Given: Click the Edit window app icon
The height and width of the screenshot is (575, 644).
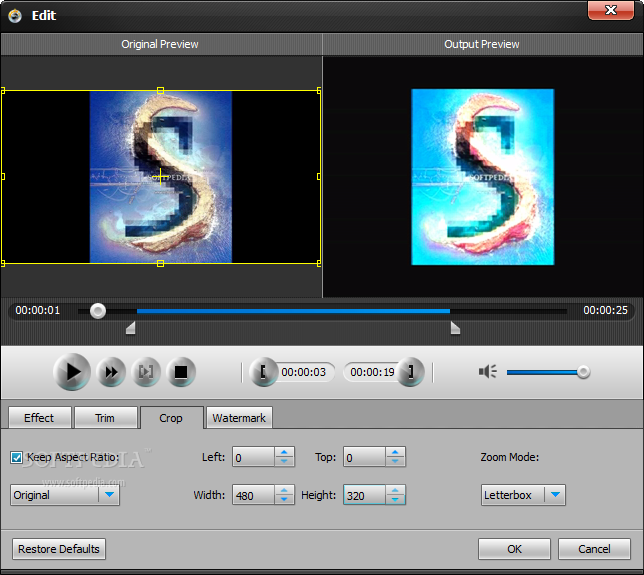Looking at the screenshot, I should click(15, 16).
